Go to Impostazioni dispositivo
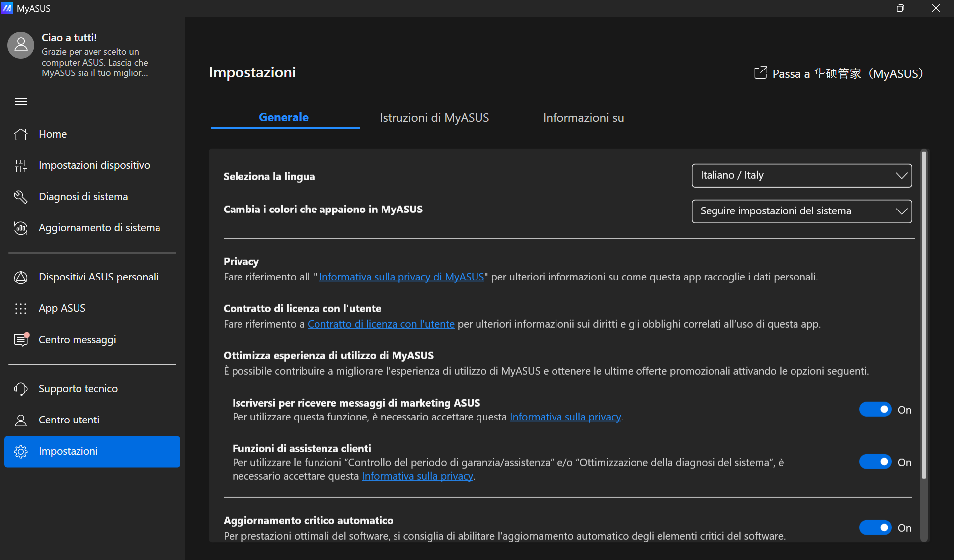 click(92, 165)
